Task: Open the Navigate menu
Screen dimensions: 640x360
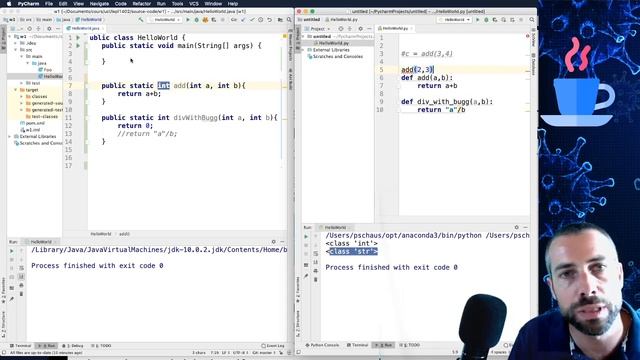Action: [x=99, y=4]
